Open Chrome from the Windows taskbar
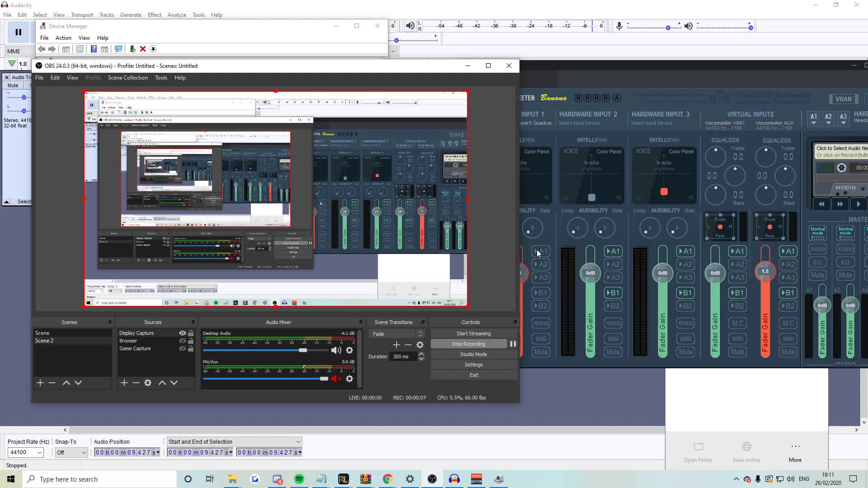 pos(388,479)
